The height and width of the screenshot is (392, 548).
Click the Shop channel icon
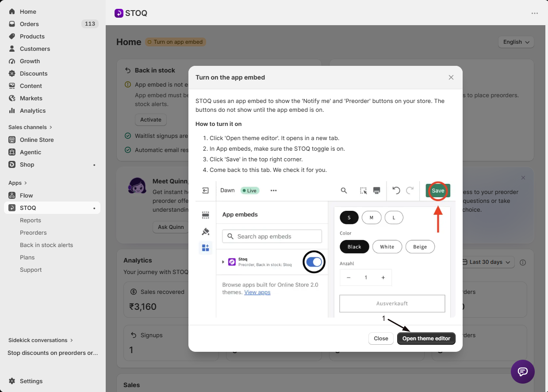(x=12, y=164)
